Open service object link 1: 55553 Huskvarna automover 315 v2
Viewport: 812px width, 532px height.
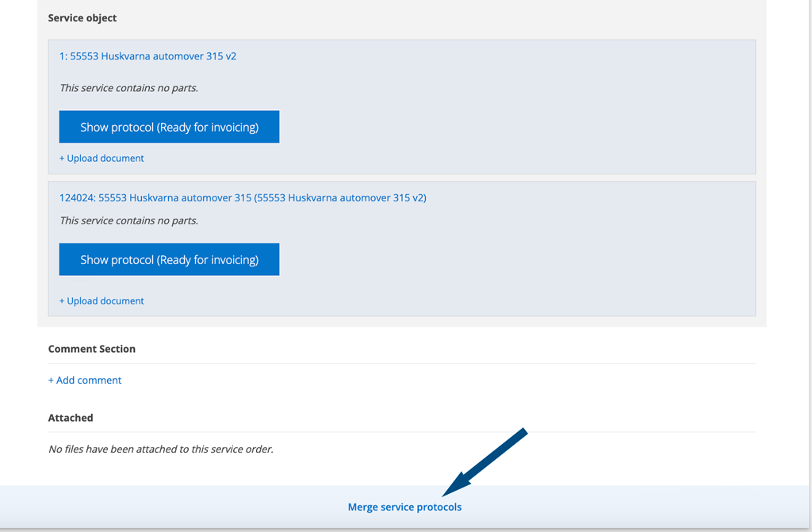[147, 56]
